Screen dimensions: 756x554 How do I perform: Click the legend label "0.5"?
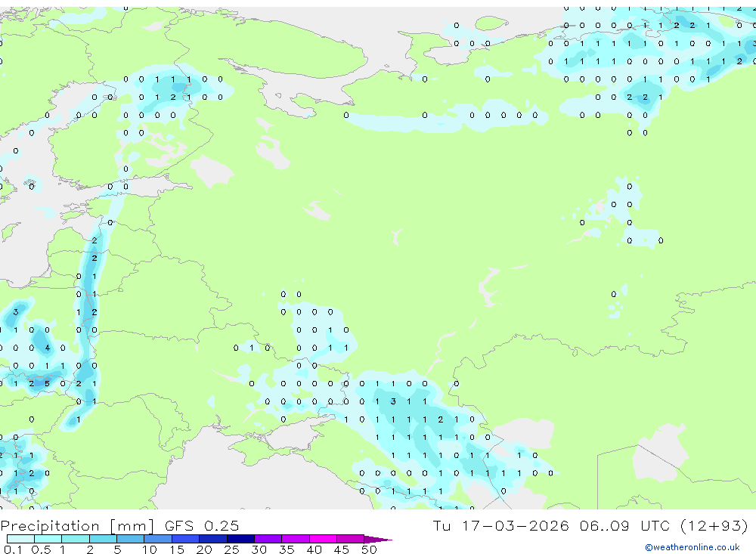click(x=41, y=549)
